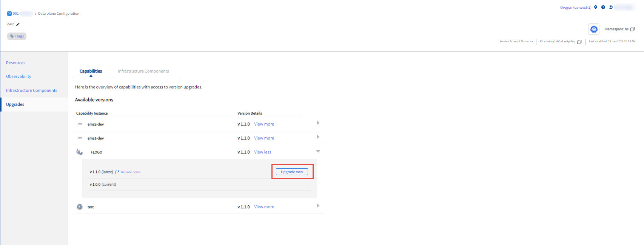Click the Upgrade now button

[292, 172]
